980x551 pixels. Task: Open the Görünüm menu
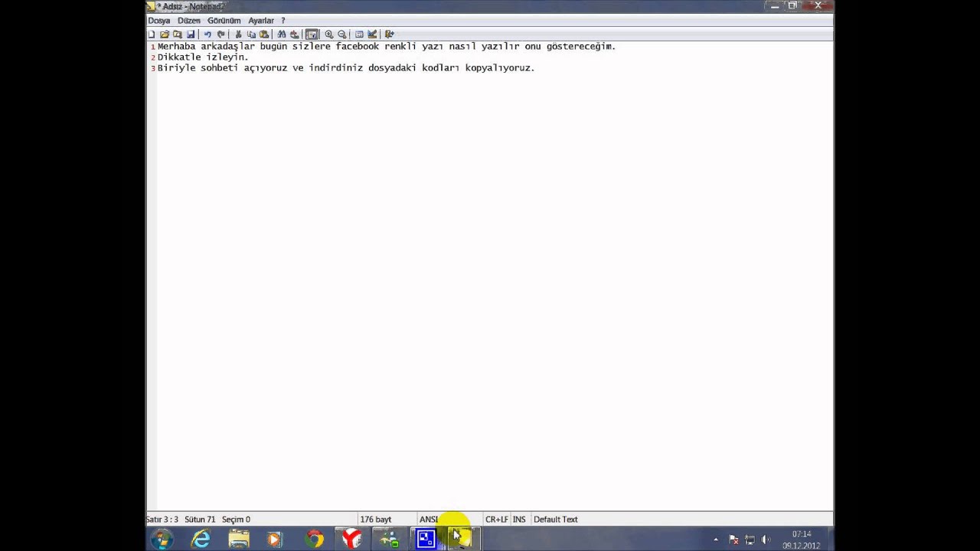pyautogui.click(x=224, y=21)
